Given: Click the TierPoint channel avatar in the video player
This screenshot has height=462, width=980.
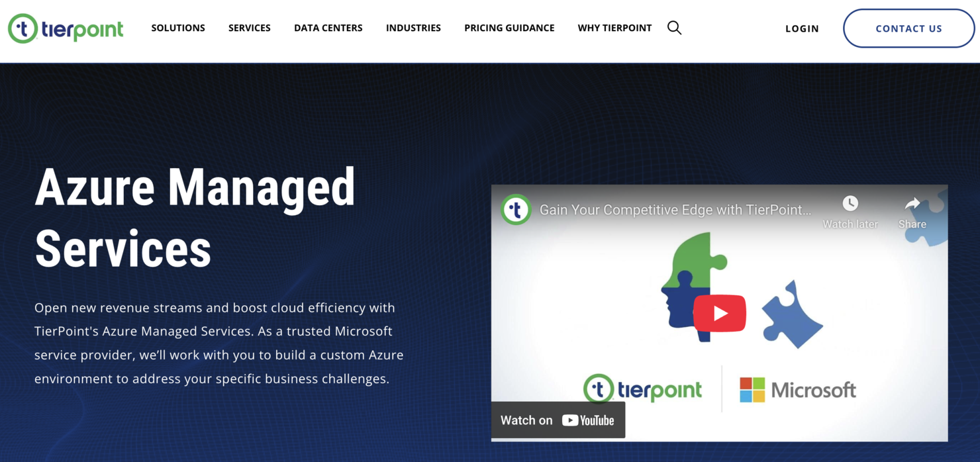Looking at the screenshot, I should point(516,209).
